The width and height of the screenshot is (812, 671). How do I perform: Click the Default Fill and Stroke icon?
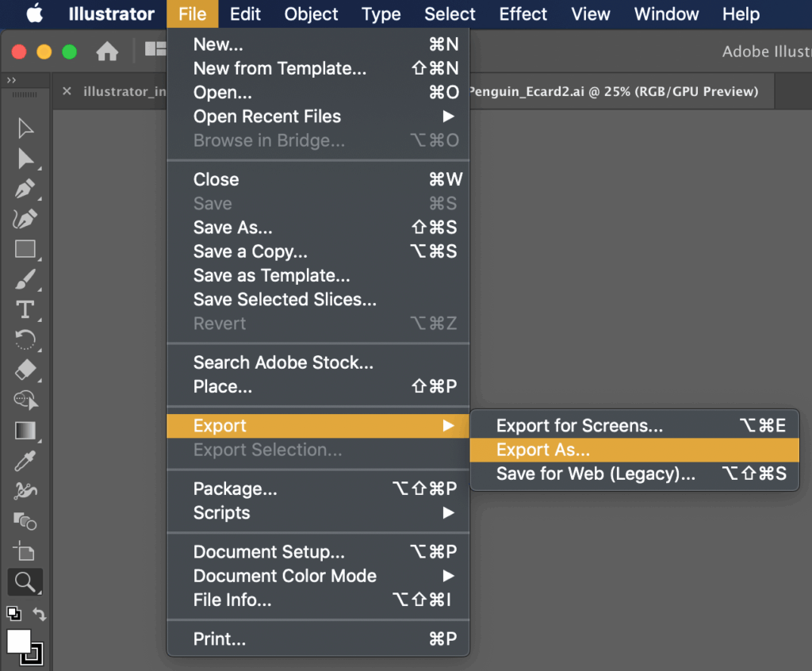(13, 613)
